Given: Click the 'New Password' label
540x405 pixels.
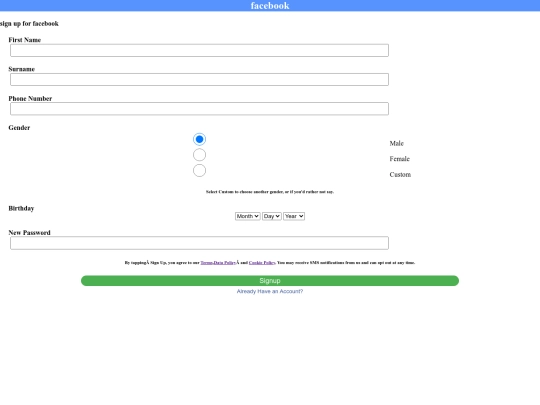Looking at the screenshot, I should click(29, 233).
